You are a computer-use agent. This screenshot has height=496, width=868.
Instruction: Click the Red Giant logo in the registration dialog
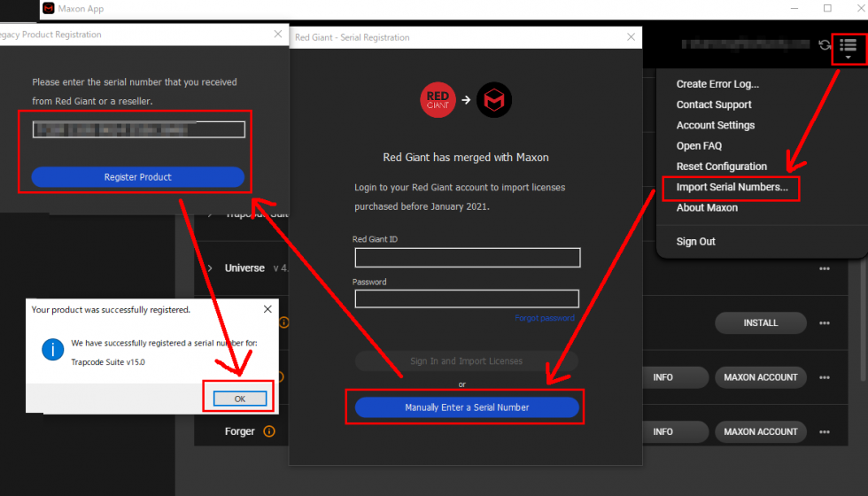438,99
